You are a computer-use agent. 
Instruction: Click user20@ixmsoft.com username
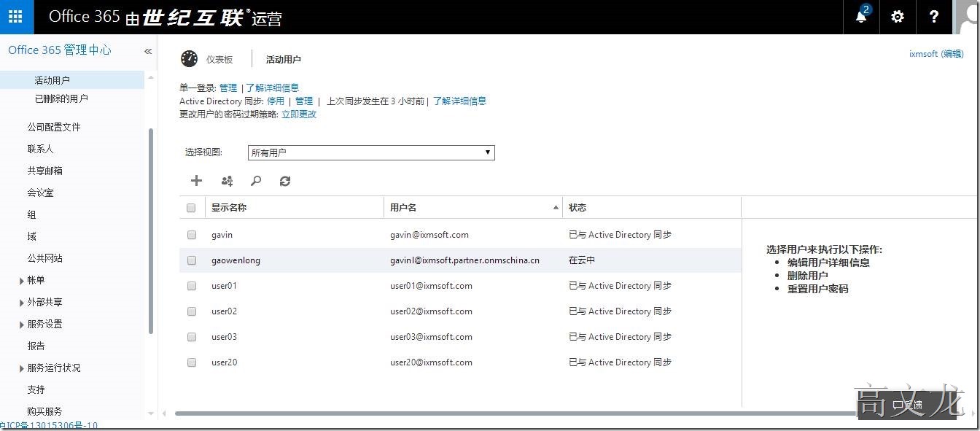(x=431, y=362)
